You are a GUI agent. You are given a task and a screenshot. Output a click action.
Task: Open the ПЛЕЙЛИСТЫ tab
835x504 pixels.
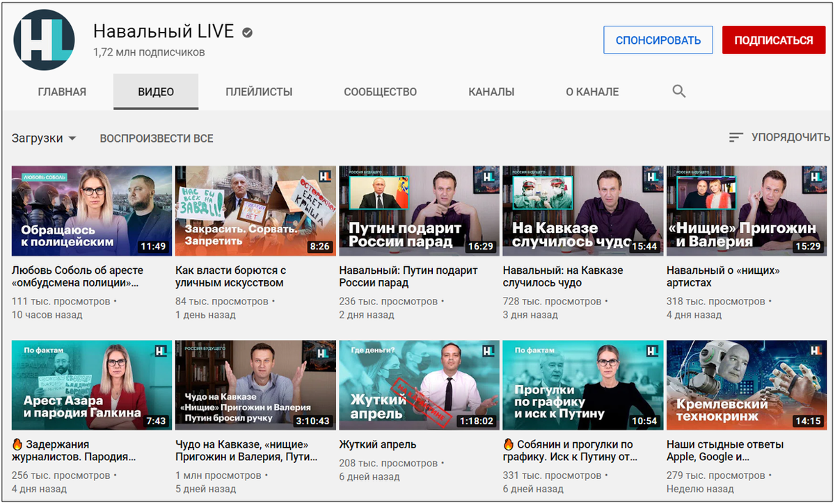(x=259, y=92)
